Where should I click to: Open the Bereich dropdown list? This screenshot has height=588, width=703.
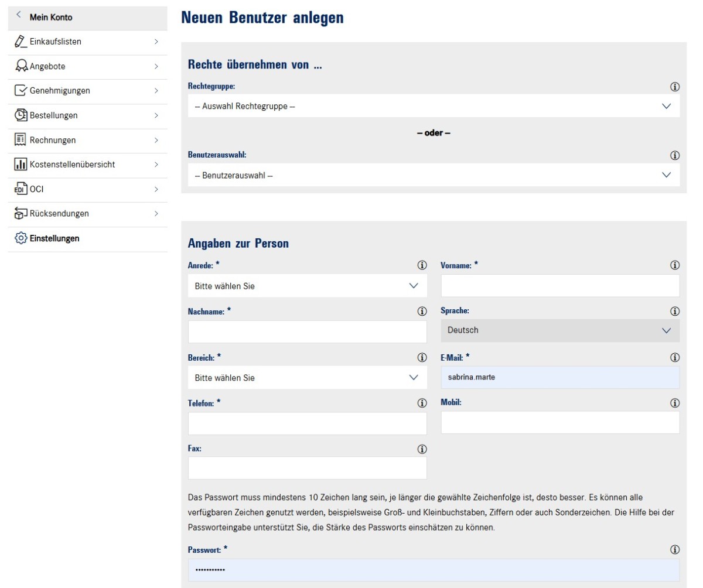(x=307, y=378)
